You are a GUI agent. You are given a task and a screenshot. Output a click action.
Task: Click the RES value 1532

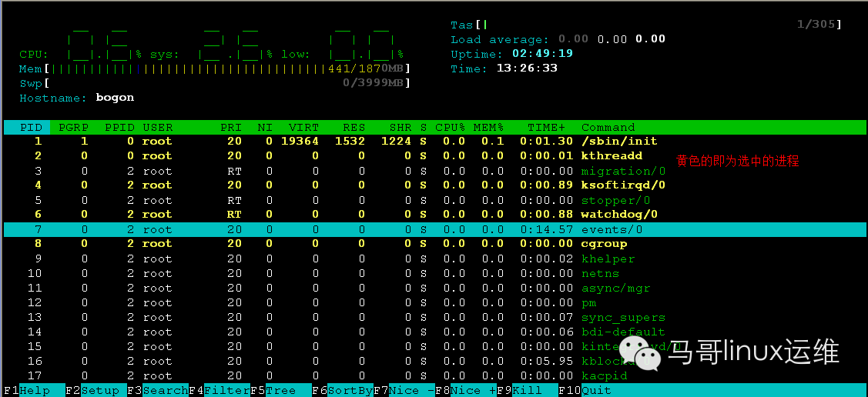point(350,142)
